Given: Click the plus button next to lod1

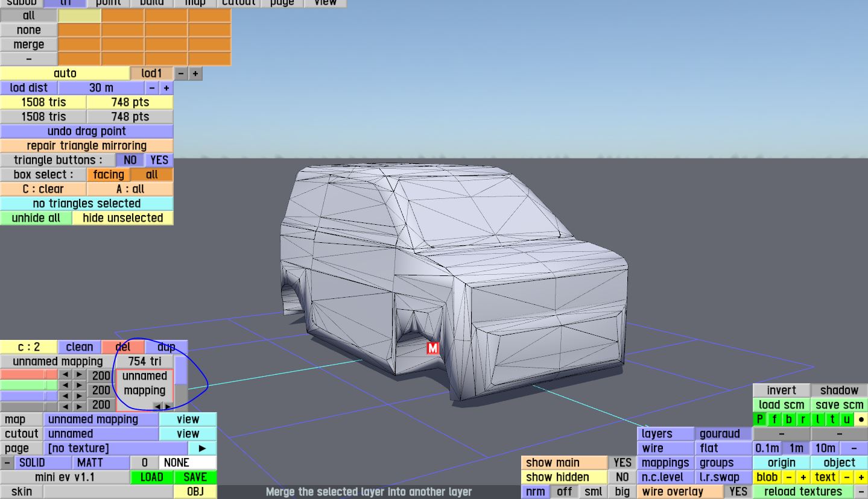Looking at the screenshot, I should click(x=195, y=74).
